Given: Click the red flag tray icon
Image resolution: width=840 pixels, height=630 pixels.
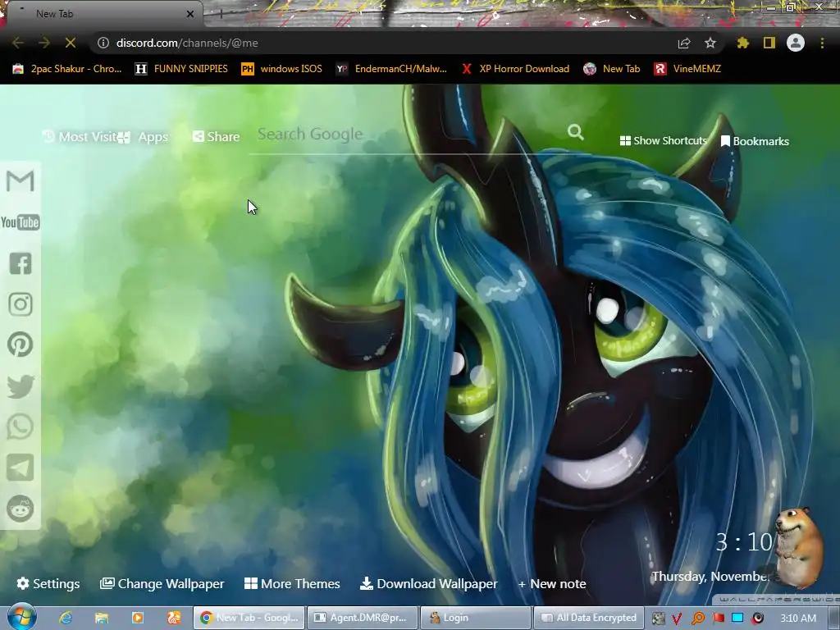Looking at the screenshot, I should click(719, 619).
